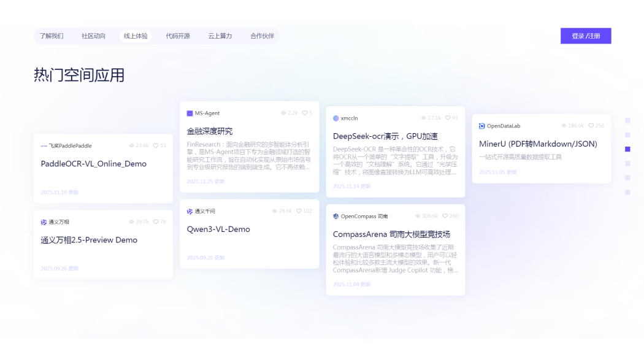644x362 pixels.
Task: Click the 通义万相 avatar icon
Action: coord(44,222)
